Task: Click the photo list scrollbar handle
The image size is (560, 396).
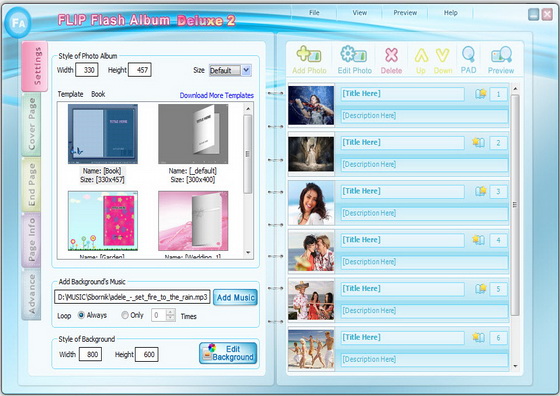Action: point(515,205)
